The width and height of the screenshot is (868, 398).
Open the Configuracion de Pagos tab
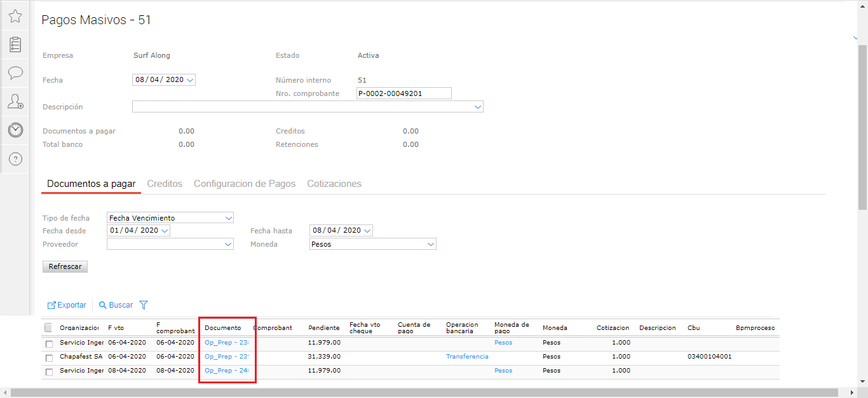point(245,184)
